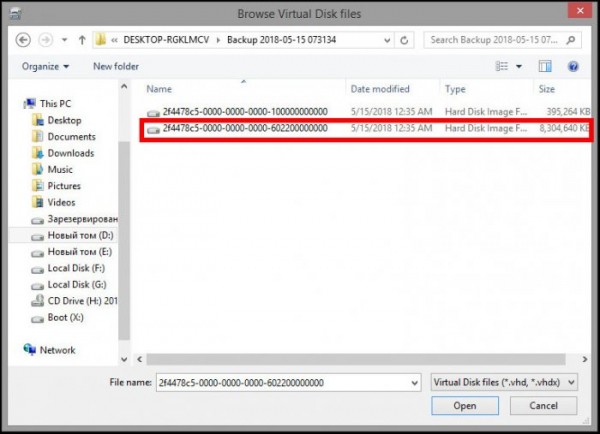Open Documents in navigation pane
600x434 pixels.
point(64,137)
